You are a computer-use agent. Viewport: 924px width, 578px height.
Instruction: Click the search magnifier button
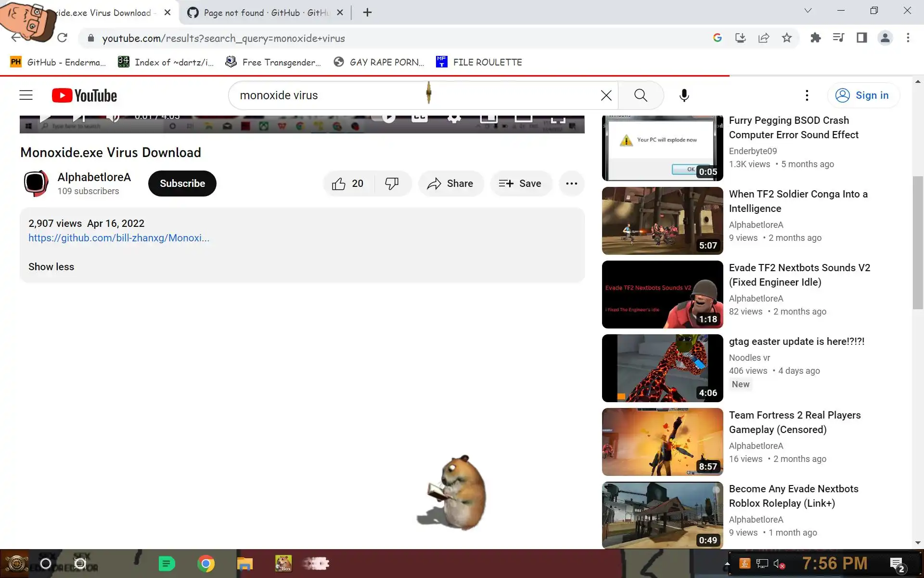[x=641, y=95]
